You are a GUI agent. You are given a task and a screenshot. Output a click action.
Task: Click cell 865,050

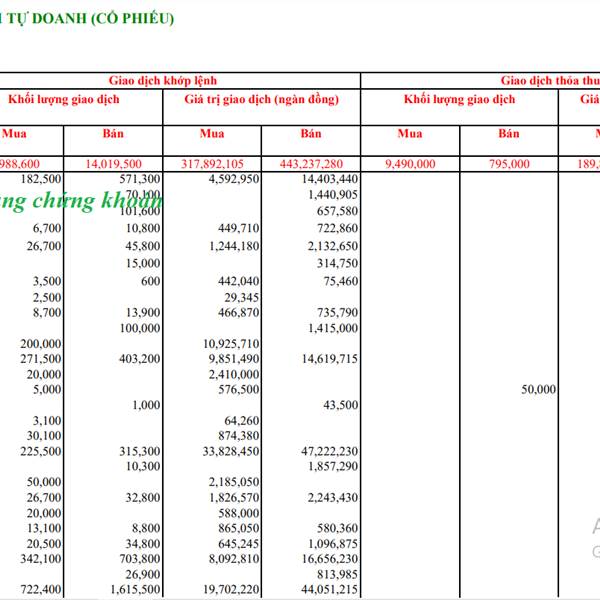click(239, 528)
